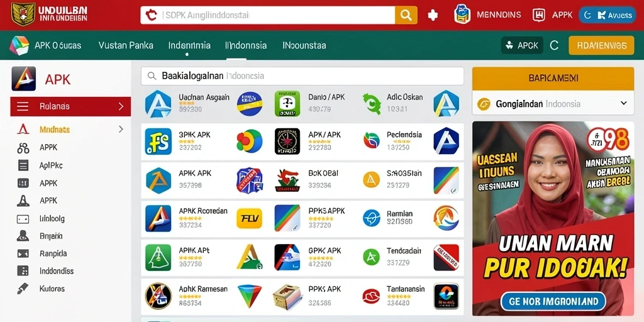The height and width of the screenshot is (322, 644).
Task: Open the Aphk Ramesan round app icon
Action: coord(158,296)
